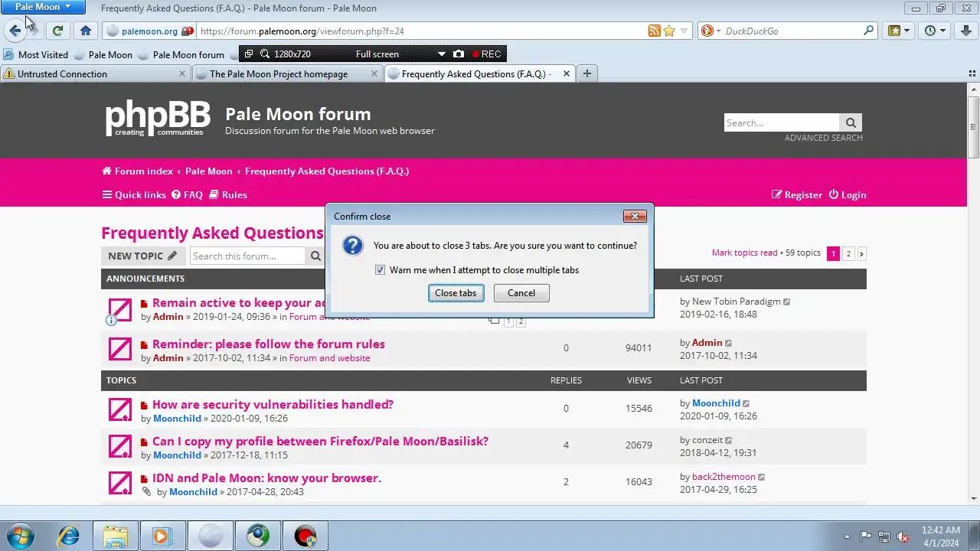The height and width of the screenshot is (551, 980).
Task: Cancel the Confirm close dialog
Action: click(x=521, y=293)
